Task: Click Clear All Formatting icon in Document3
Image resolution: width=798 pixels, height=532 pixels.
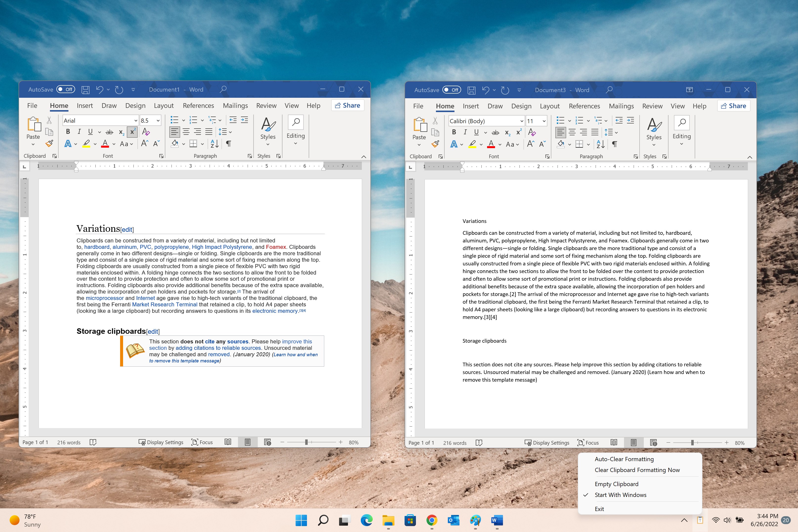Action: pyautogui.click(x=532, y=132)
